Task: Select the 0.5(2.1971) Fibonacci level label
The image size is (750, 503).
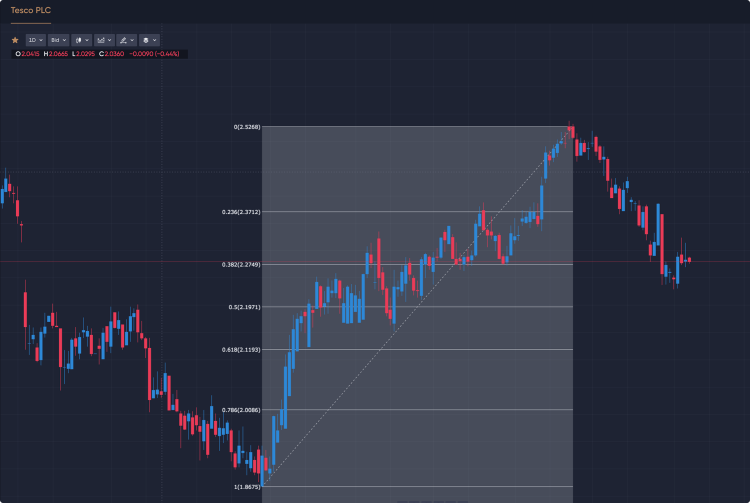Action: 244,307
